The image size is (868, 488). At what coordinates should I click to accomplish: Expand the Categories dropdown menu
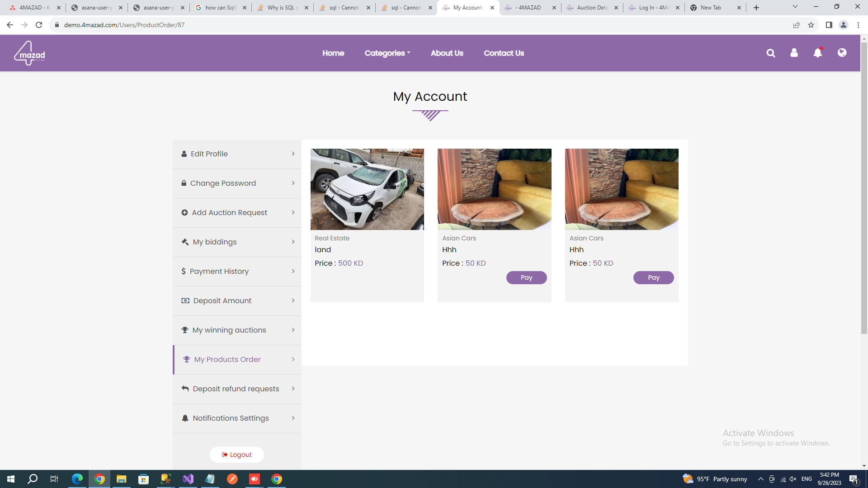387,53
